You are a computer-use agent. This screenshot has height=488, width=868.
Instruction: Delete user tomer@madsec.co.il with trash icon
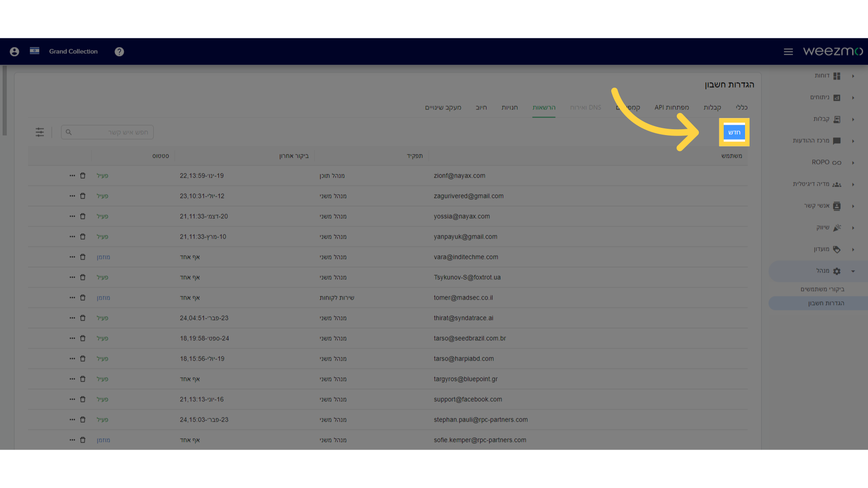pos(83,297)
